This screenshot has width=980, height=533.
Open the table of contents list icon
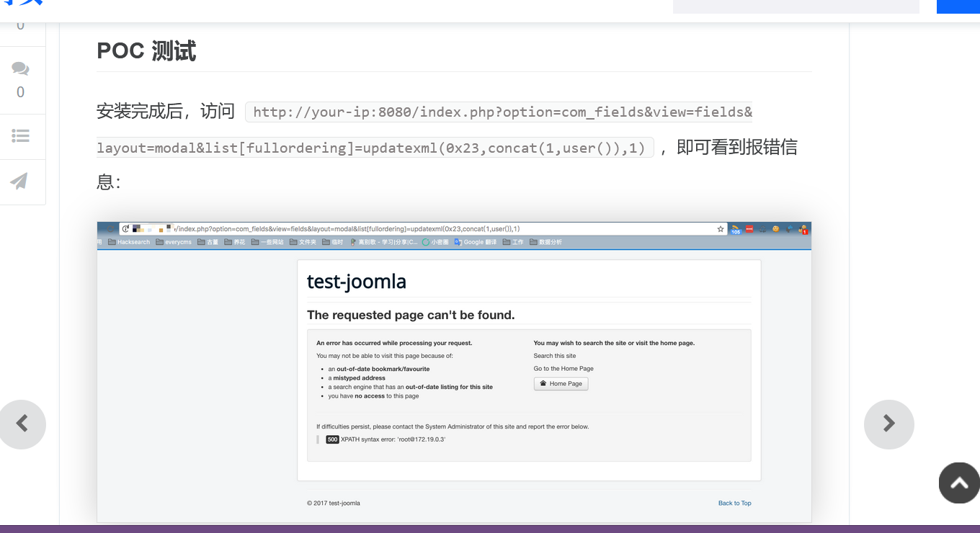pos(20,135)
